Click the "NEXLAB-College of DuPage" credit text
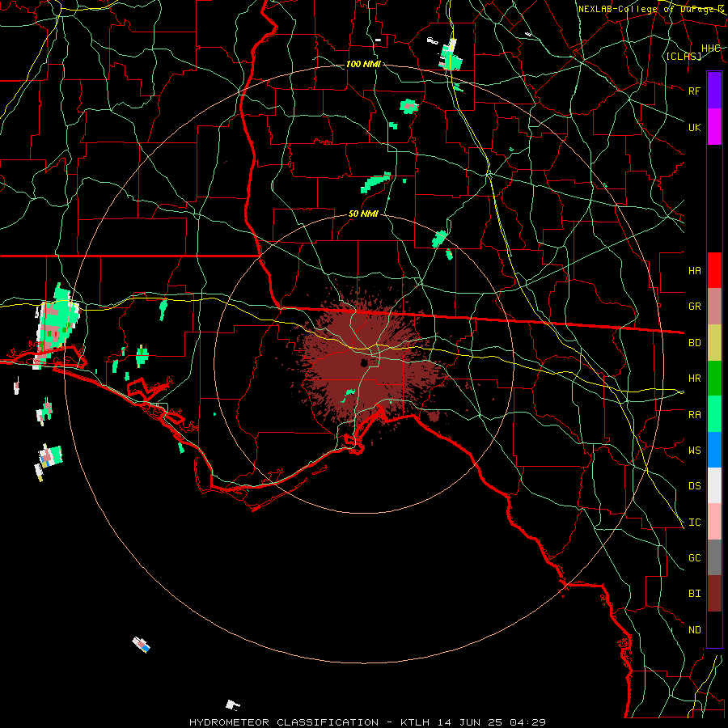This screenshot has width=728, height=728. pyautogui.click(x=649, y=9)
